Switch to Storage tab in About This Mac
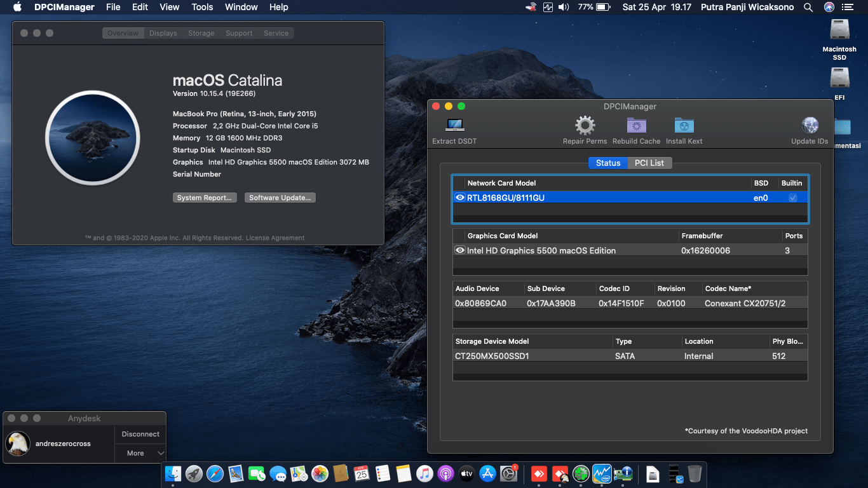Screen dimensions: 868x488 [x=201, y=33]
